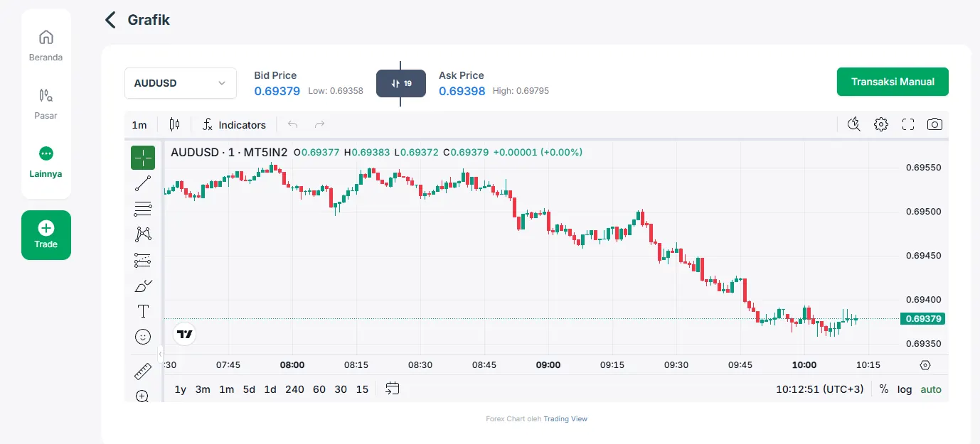Select the 15 range option

pos(363,389)
